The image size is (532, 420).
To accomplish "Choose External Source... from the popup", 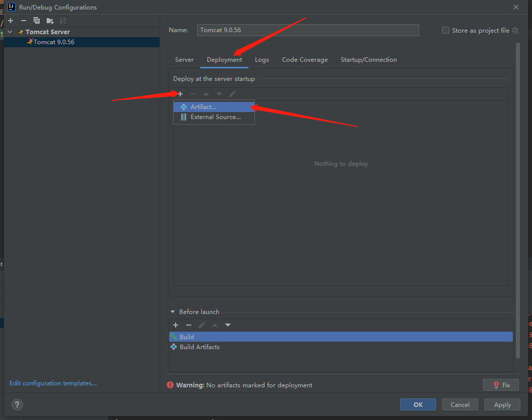I will tap(214, 117).
